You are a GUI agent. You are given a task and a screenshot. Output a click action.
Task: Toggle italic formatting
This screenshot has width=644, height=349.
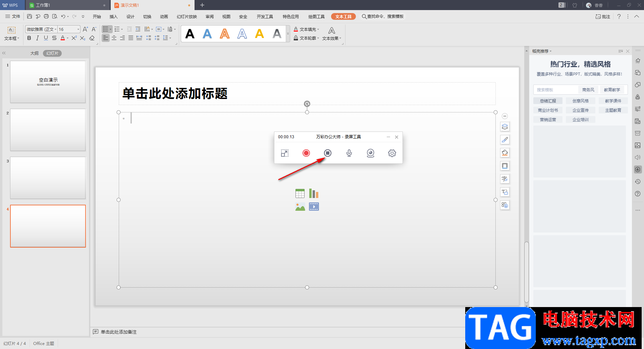coord(38,38)
